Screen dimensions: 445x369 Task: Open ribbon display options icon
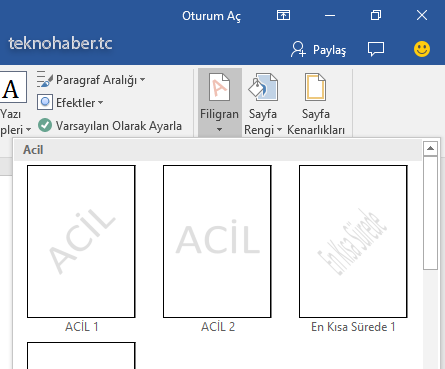[283, 15]
